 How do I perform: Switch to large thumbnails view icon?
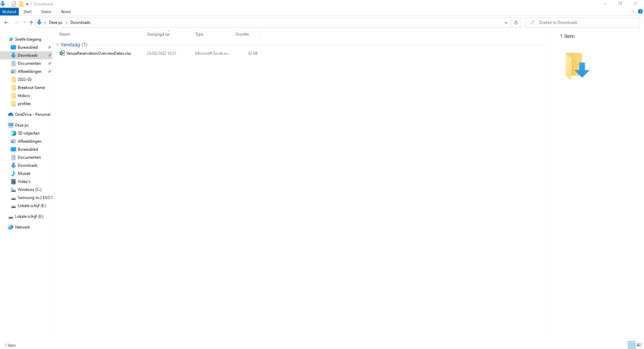pyautogui.click(x=639, y=345)
